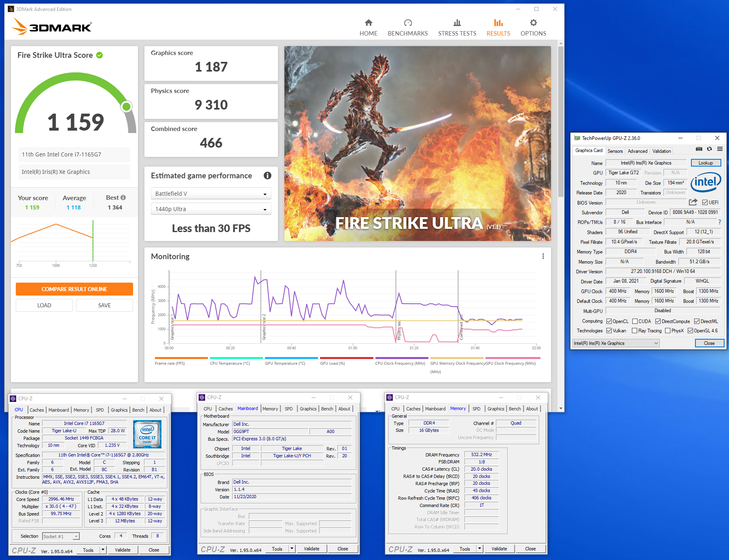Click the GPU-Z screenshot camera icon

point(699,149)
